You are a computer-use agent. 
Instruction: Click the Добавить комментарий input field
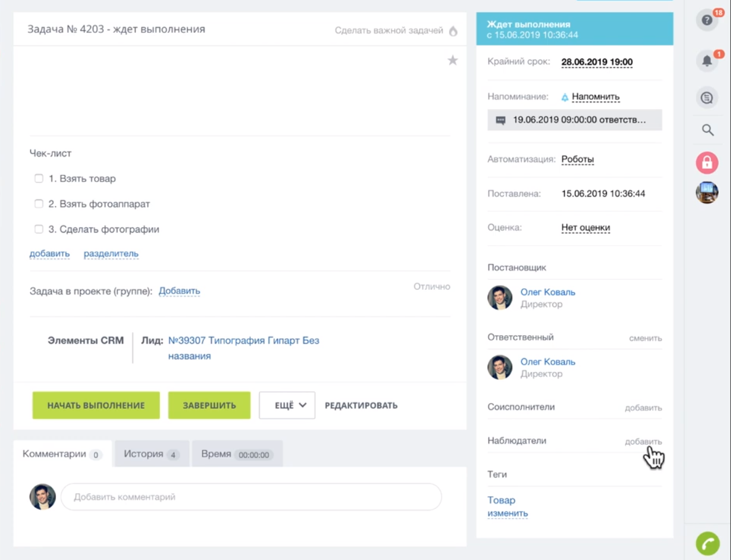pyautogui.click(x=251, y=497)
